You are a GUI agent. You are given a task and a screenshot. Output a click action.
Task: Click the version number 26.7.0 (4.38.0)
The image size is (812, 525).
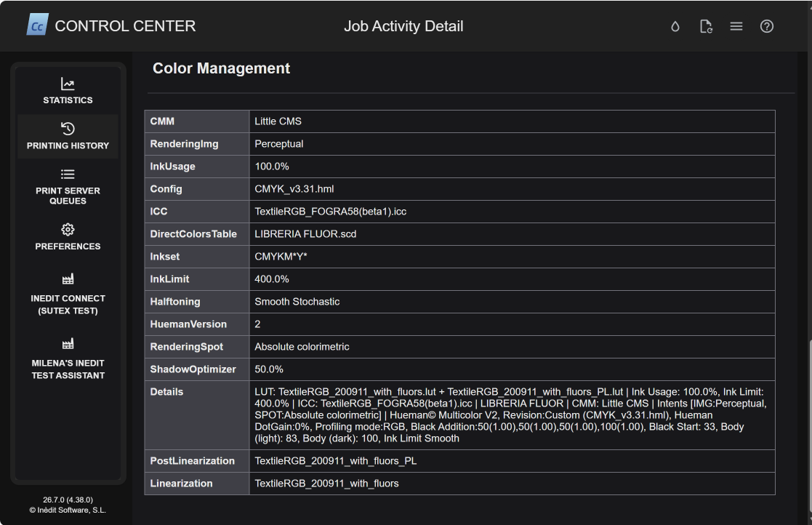coord(68,500)
